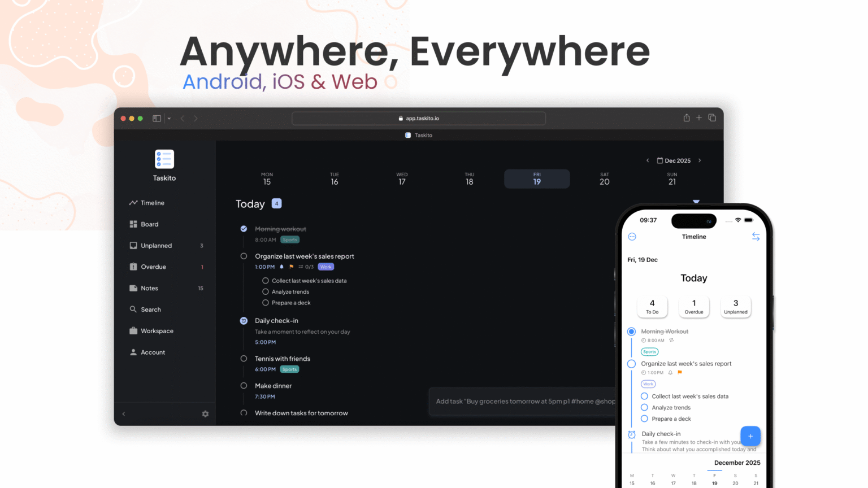Uncheck the completed Morning workout task
Viewport: 868px width, 488px height.
click(244, 229)
